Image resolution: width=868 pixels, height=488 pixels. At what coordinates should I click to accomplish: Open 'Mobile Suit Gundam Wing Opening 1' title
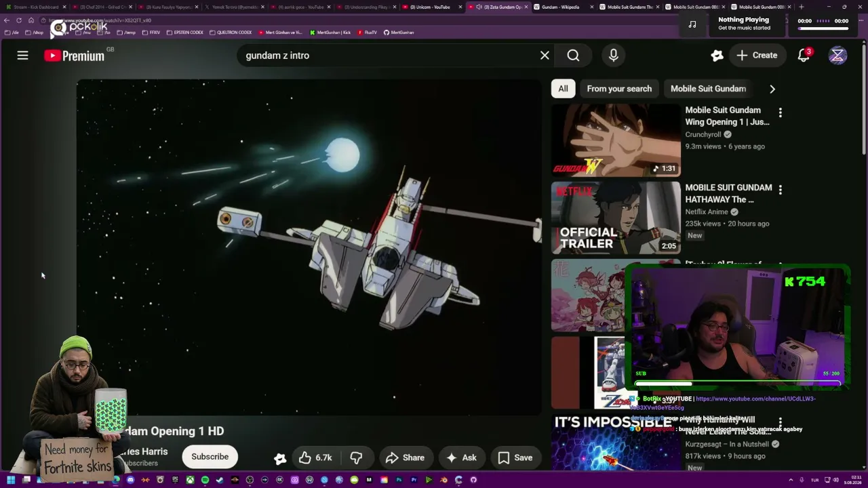point(727,116)
